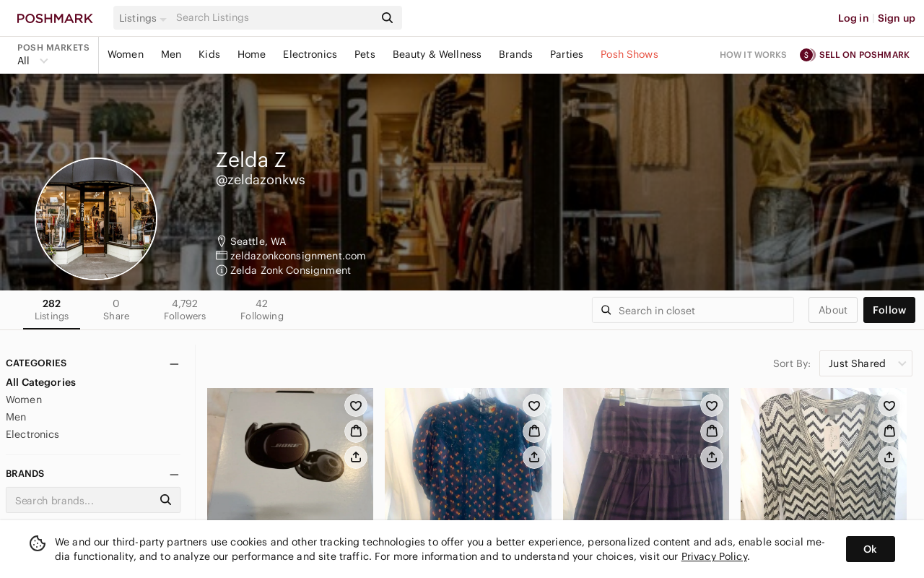Select the Share tab

(x=116, y=310)
